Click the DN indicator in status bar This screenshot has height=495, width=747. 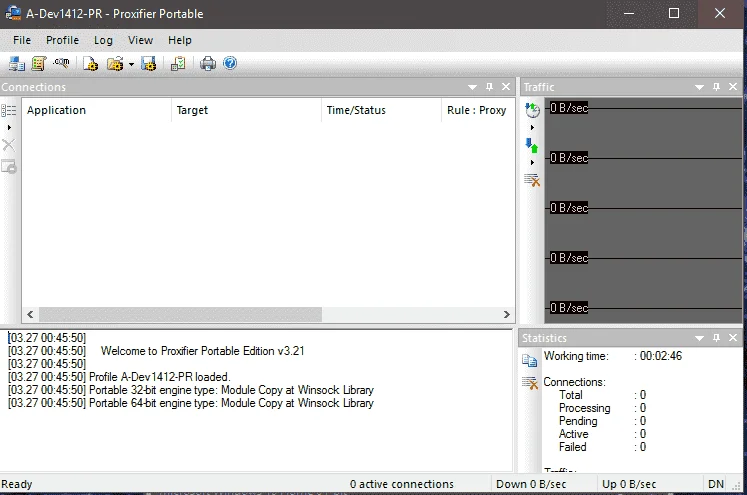pos(716,484)
